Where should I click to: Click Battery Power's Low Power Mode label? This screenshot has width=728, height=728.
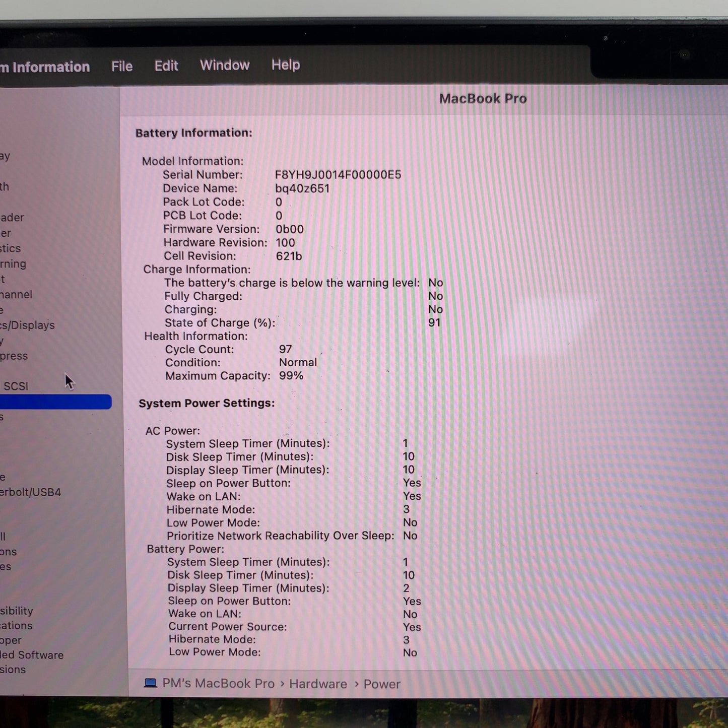[x=215, y=652]
